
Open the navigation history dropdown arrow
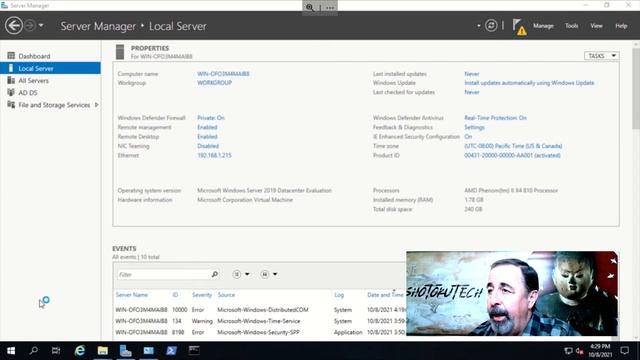(x=41, y=26)
